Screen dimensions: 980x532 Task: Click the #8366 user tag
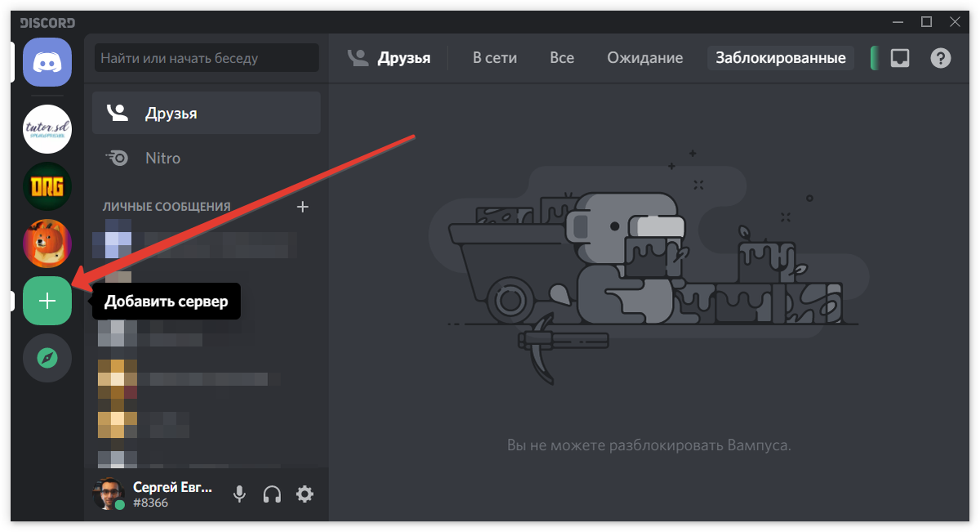[x=150, y=503]
